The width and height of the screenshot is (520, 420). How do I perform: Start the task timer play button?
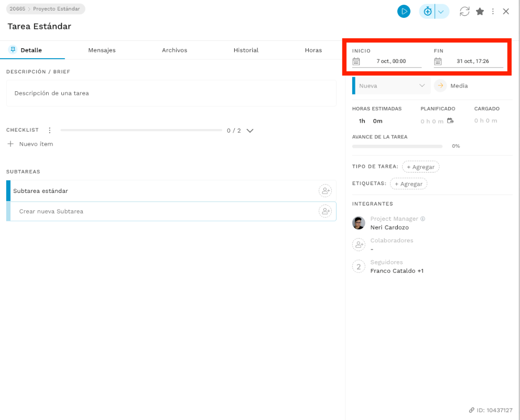click(404, 12)
